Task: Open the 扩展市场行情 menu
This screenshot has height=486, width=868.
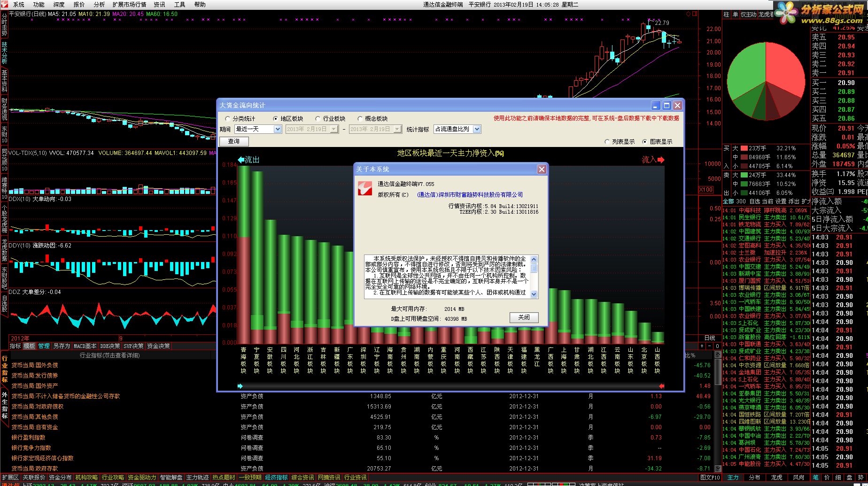Action: [129, 4]
